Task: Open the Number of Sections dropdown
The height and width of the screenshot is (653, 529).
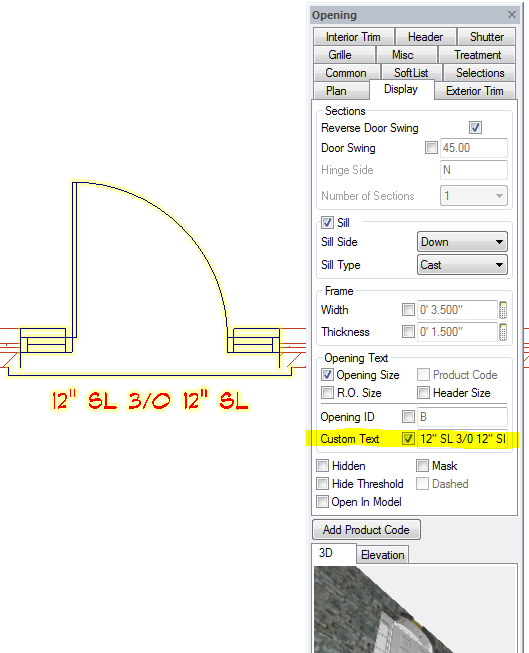Action: [474, 196]
